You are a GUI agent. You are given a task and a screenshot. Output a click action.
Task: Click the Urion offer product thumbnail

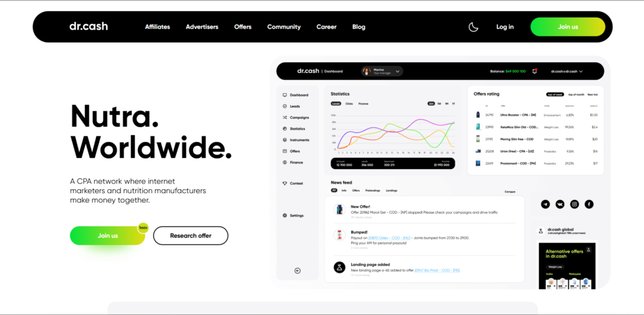(478, 151)
